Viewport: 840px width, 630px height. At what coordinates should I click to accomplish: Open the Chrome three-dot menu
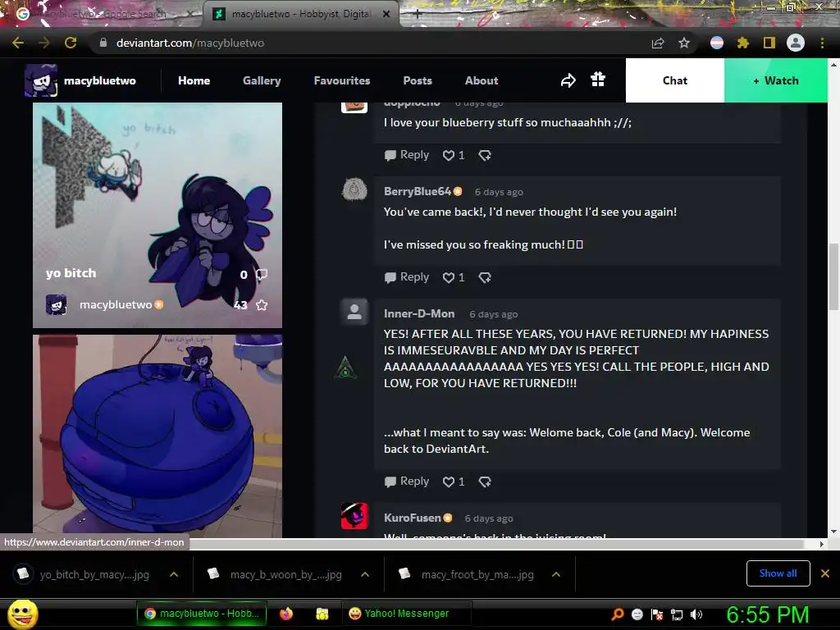pos(822,43)
